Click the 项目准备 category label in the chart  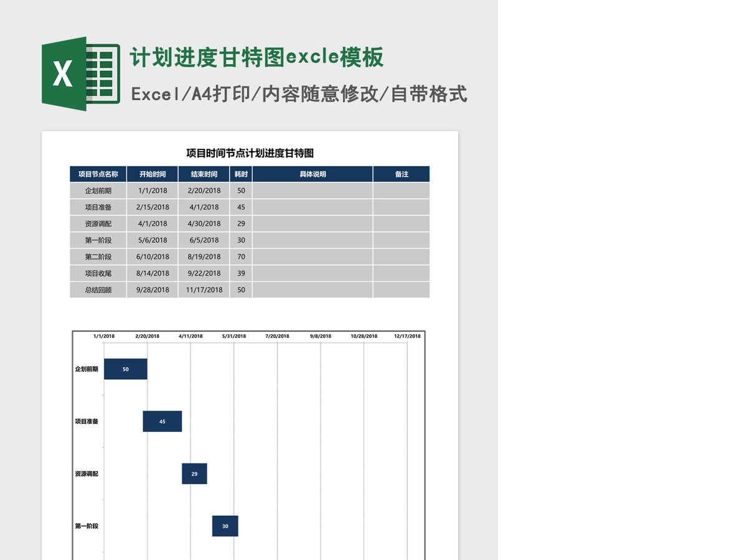click(87, 421)
